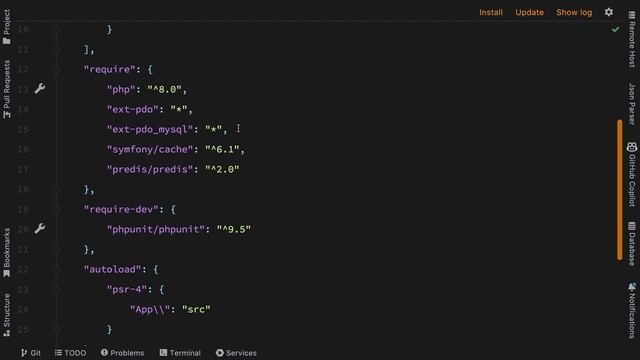Click the "^6.1" version value
Screen dimensions: 640x360
222,149
